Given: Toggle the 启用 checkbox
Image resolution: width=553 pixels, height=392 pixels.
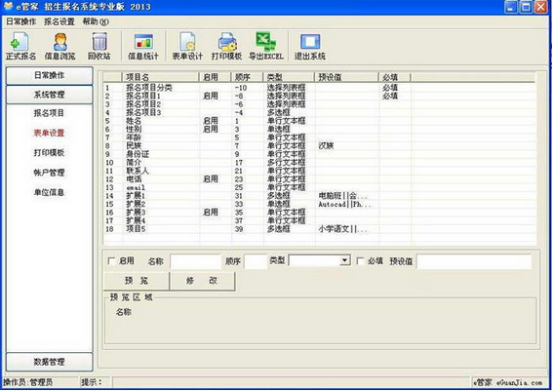Looking at the screenshot, I should pos(111,261).
